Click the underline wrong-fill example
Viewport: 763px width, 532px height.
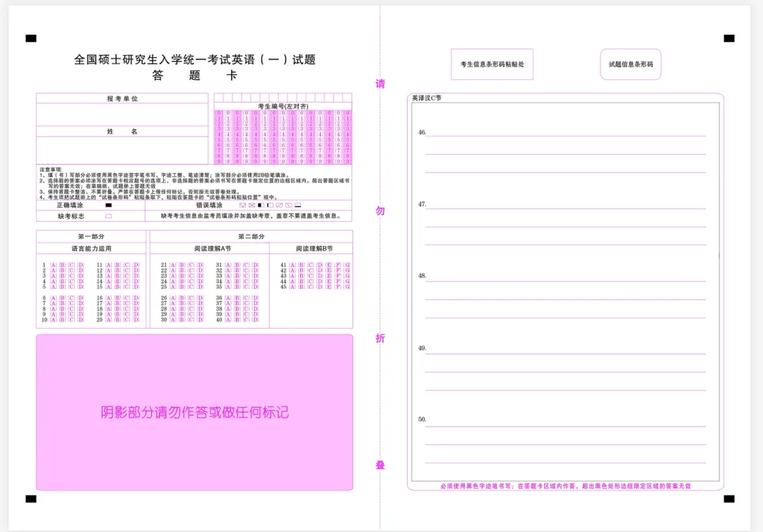pos(298,206)
